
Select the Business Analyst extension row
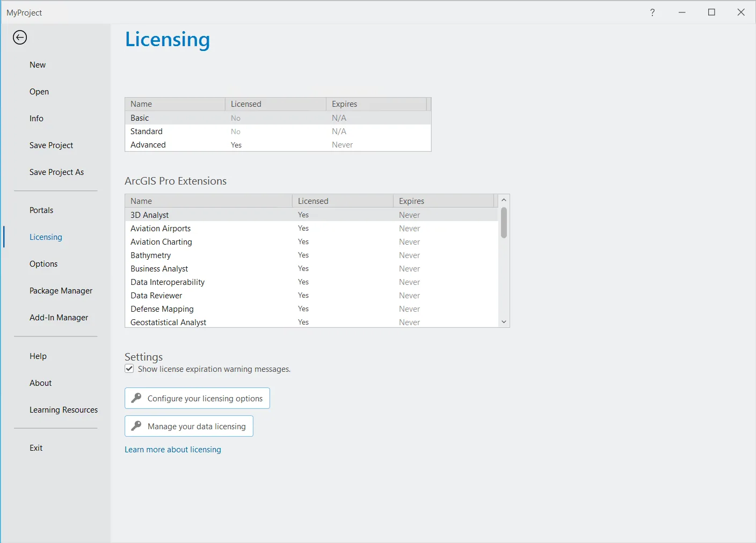click(312, 269)
